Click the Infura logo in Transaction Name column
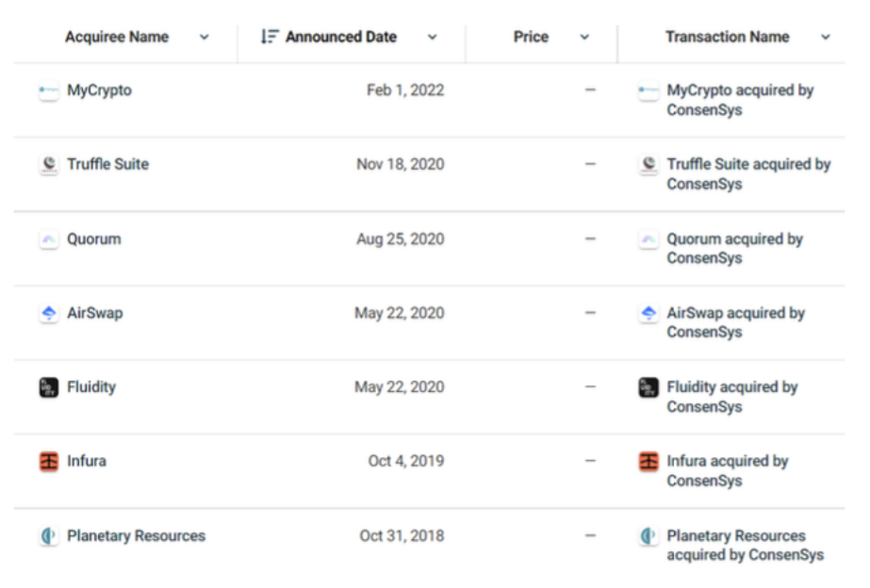 pyautogui.click(x=648, y=462)
